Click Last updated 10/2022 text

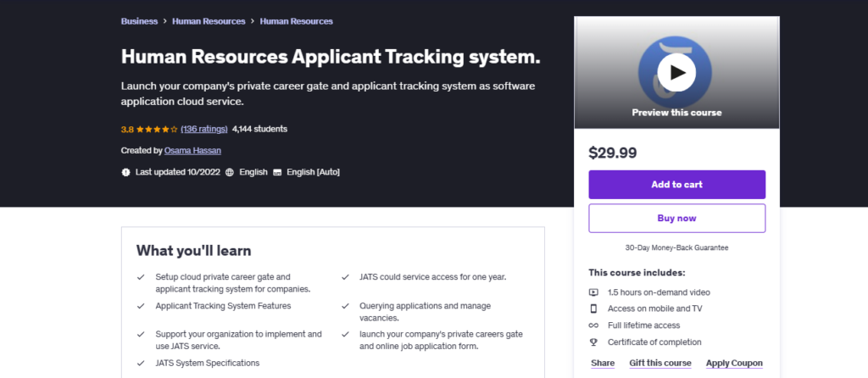pos(177,172)
